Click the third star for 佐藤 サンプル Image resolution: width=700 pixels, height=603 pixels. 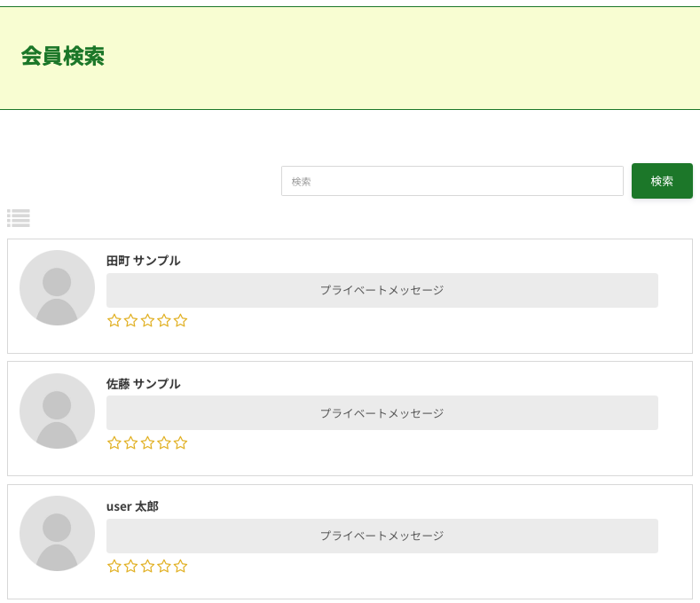click(147, 443)
